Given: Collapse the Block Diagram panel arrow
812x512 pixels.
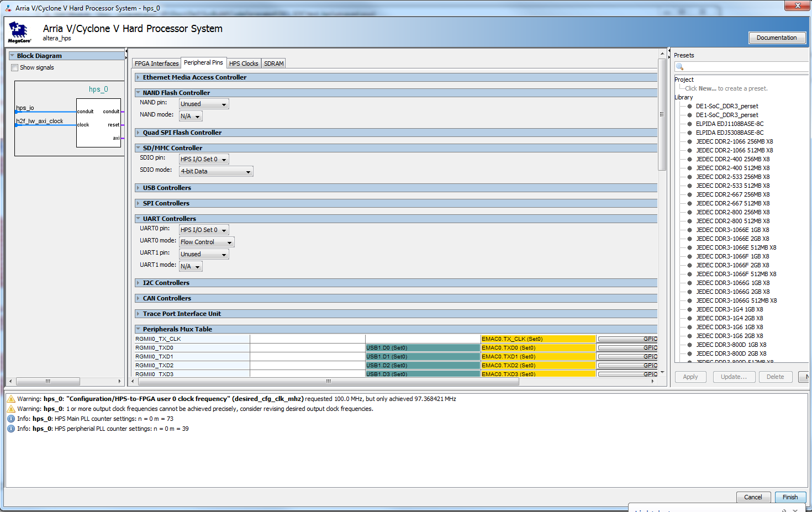Looking at the screenshot, I should (x=12, y=56).
